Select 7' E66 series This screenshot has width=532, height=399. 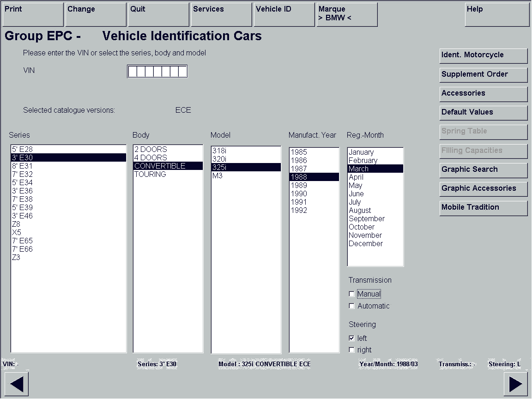coord(68,249)
